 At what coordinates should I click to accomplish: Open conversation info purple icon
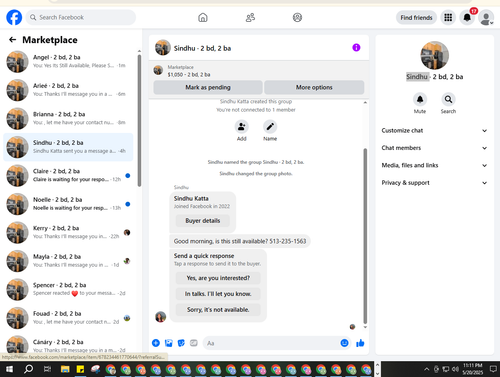click(356, 48)
